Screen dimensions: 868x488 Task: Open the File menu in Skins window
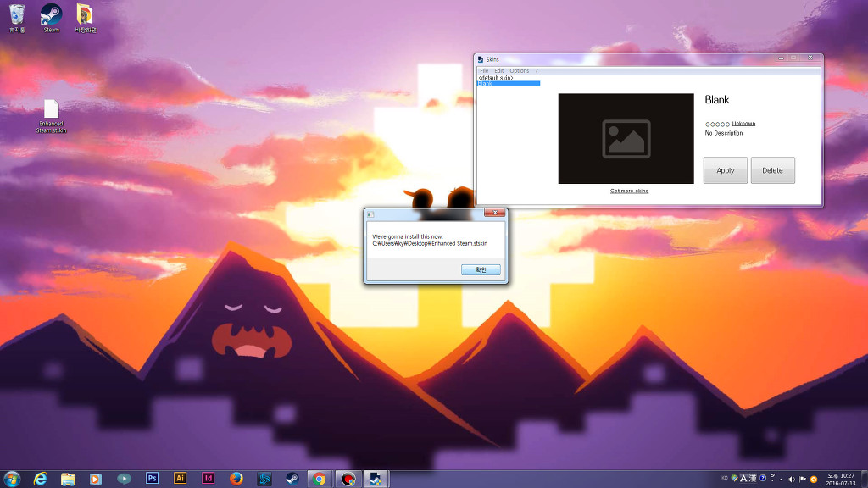484,70
